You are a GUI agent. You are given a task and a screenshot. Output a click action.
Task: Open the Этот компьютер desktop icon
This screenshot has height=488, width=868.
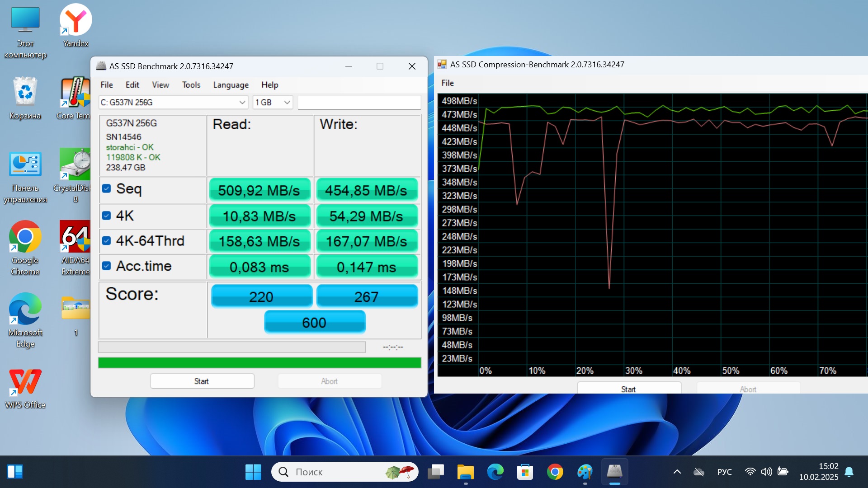[x=25, y=32]
